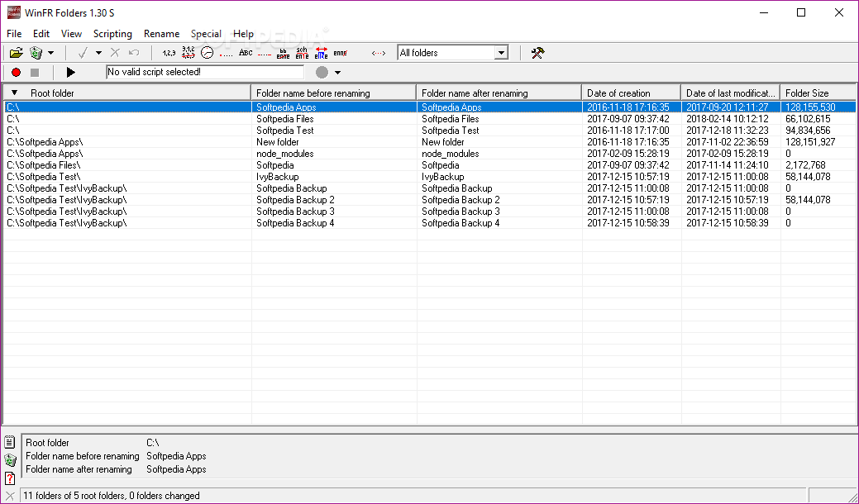Open settings with the hammer and wrench icon
The image size is (859, 504).
(538, 53)
